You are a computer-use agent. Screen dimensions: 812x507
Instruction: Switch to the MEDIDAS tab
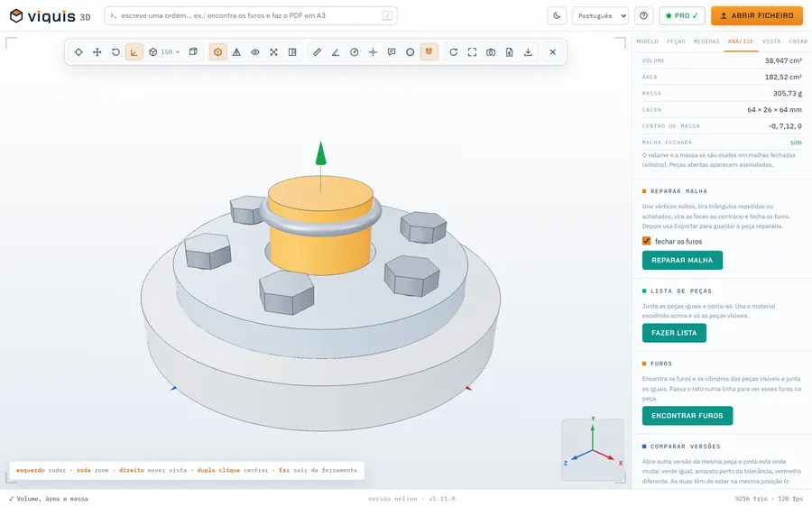coord(706,41)
